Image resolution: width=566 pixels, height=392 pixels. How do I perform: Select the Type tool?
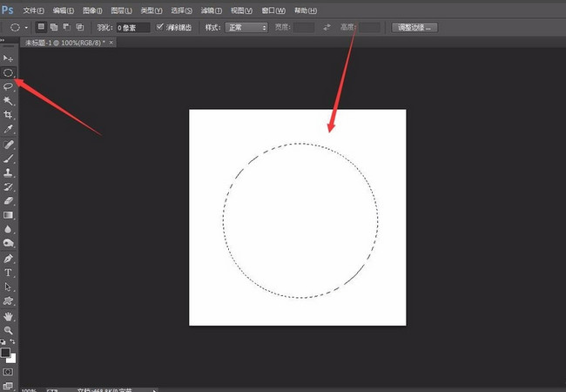(9, 273)
